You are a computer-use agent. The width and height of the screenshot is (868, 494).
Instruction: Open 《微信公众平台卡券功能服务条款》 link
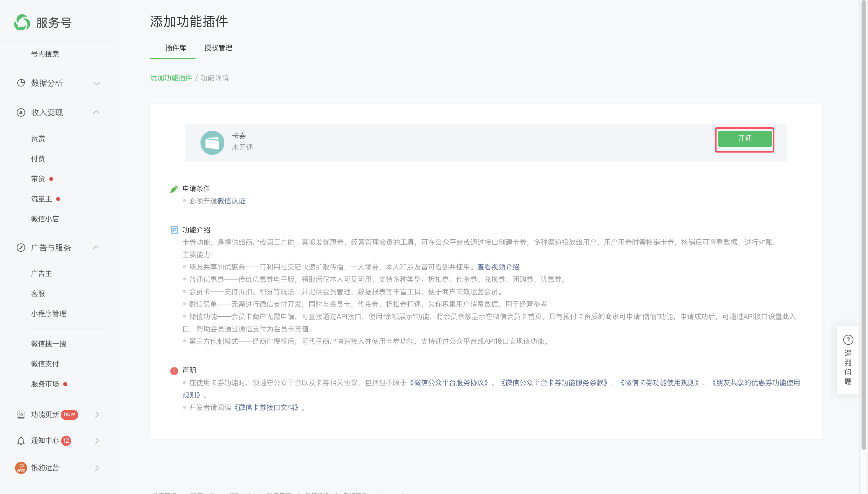point(554,383)
